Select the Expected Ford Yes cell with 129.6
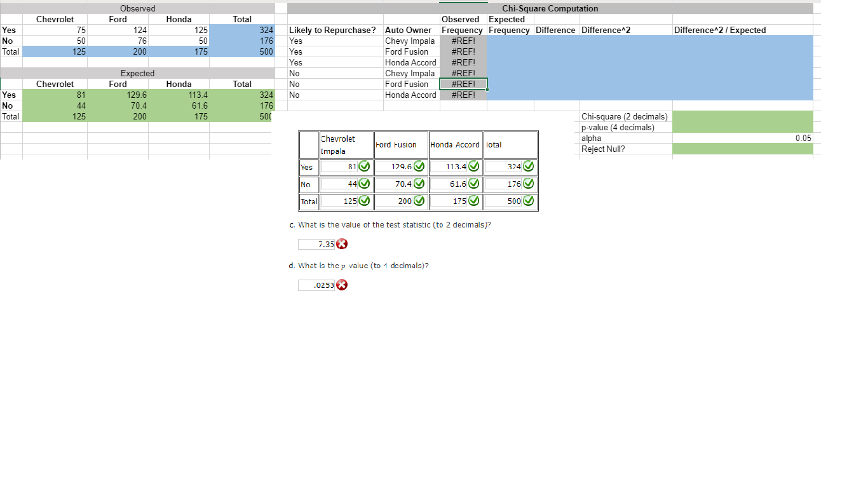This screenshot has width=868, height=488. (118, 95)
